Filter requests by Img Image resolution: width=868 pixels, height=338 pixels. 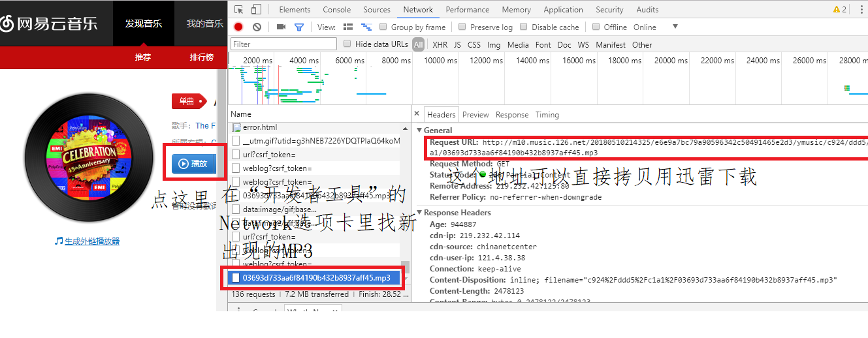(494, 45)
